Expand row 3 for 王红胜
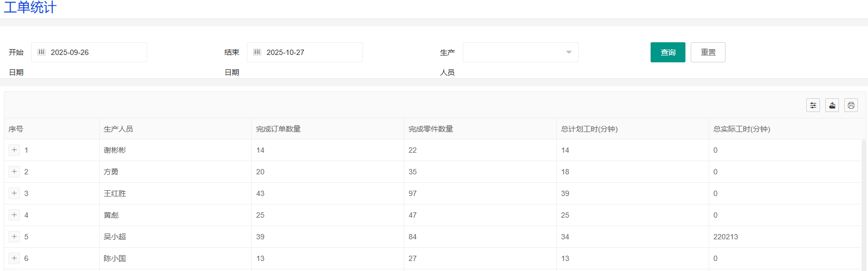 pos(14,193)
